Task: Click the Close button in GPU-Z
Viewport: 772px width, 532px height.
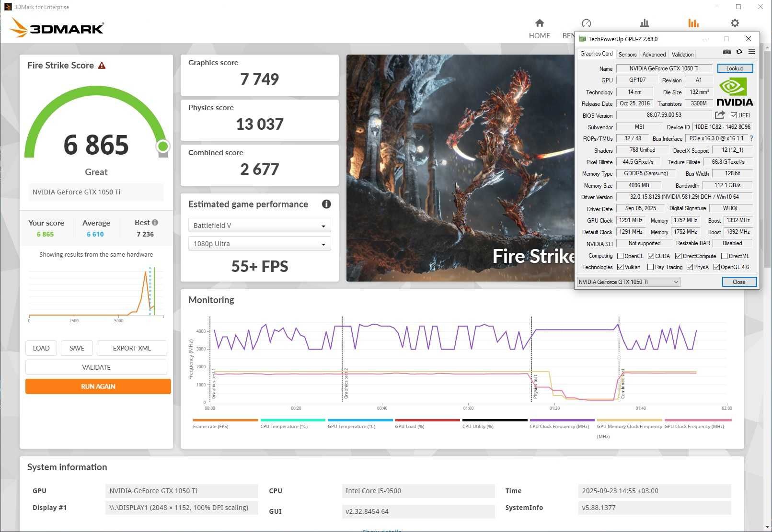Action: coord(739,282)
